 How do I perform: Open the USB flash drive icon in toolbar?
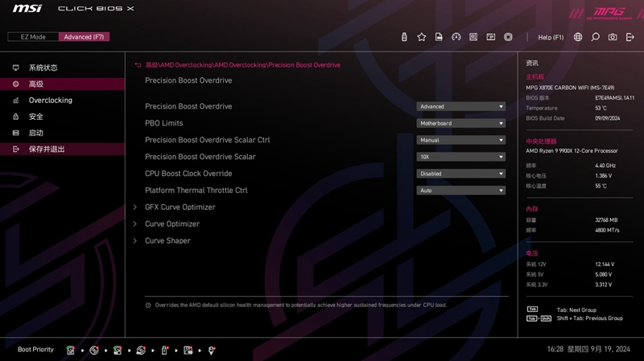tap(403, 37)
